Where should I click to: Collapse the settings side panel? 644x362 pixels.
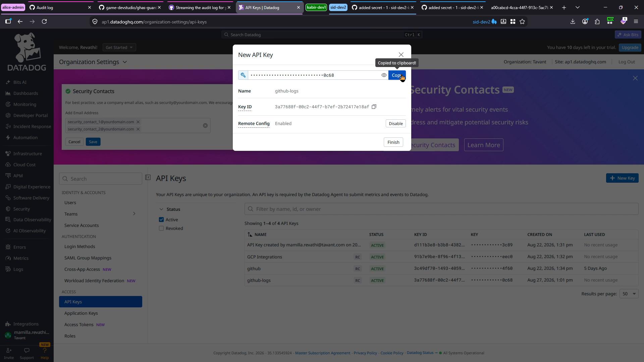tap(148, 178)
